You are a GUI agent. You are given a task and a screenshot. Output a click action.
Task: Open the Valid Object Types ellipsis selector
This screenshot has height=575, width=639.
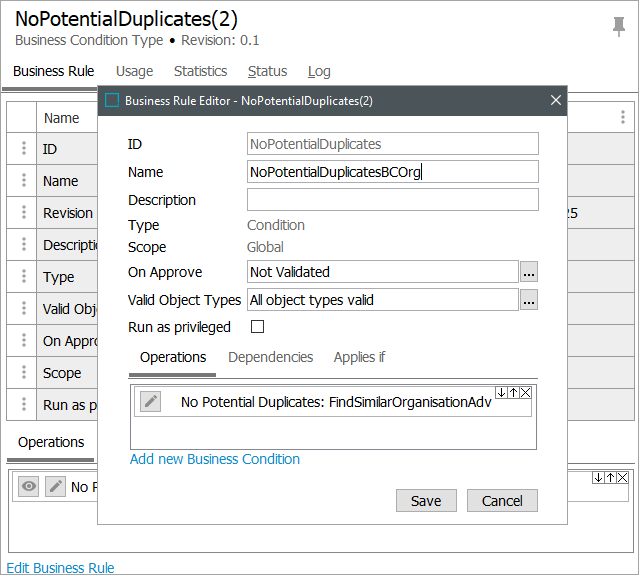click(529, 300)
